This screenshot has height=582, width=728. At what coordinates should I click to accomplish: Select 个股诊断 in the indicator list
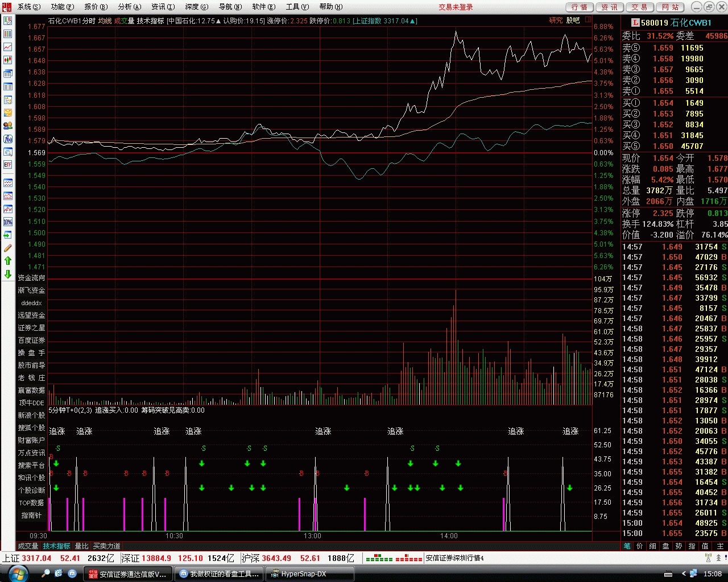[x=31, y=490]
